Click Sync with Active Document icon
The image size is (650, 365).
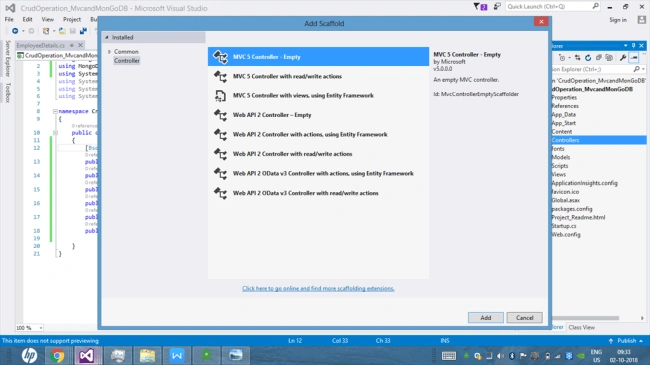coord(577,58)
